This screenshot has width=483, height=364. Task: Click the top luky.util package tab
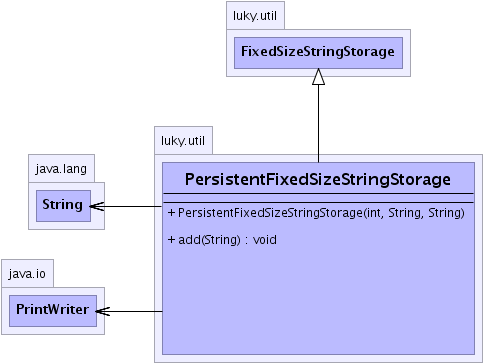tap(255, 15)
